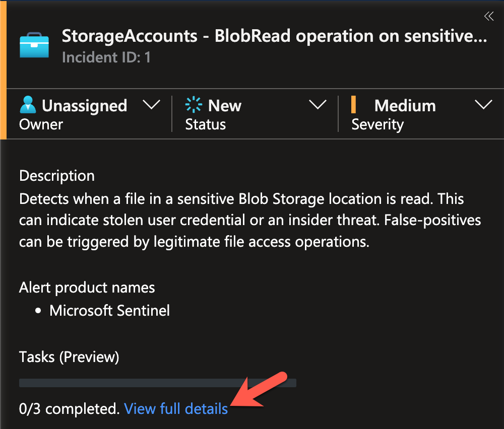
Task: Click the Description heading
Action: 57,176
